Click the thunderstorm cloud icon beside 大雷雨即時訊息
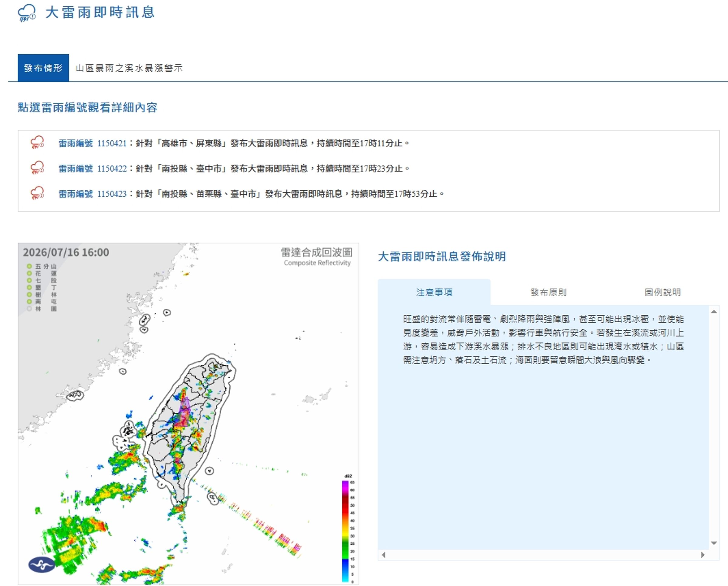 27,13
